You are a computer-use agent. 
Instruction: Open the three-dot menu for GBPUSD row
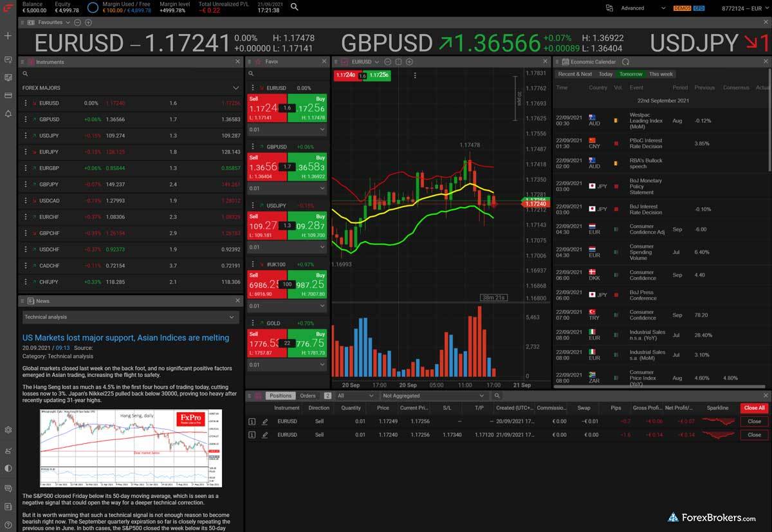pyautogui.click(x=26, y=120)
